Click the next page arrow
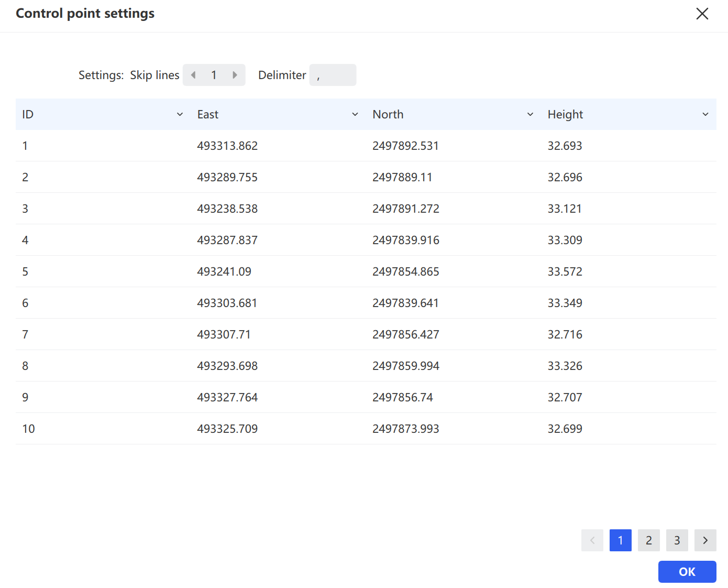728x588 pixels. [705, 540]
